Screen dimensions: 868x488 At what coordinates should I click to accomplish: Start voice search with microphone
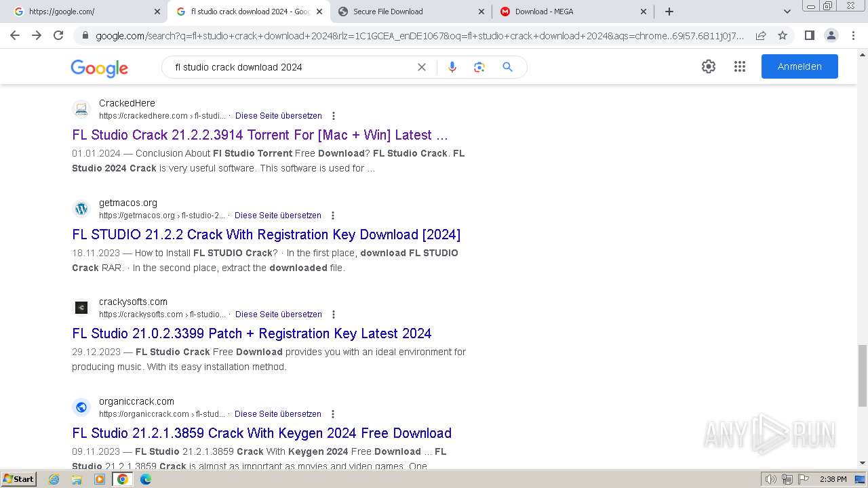[x=452, y=67]
